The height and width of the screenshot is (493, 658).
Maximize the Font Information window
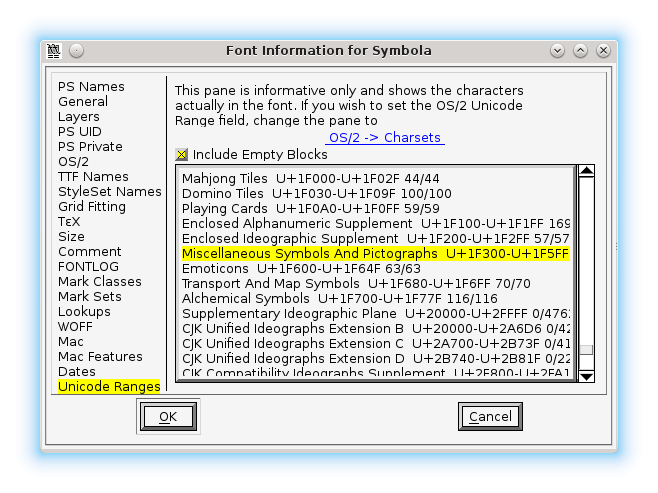click(580, 51)
